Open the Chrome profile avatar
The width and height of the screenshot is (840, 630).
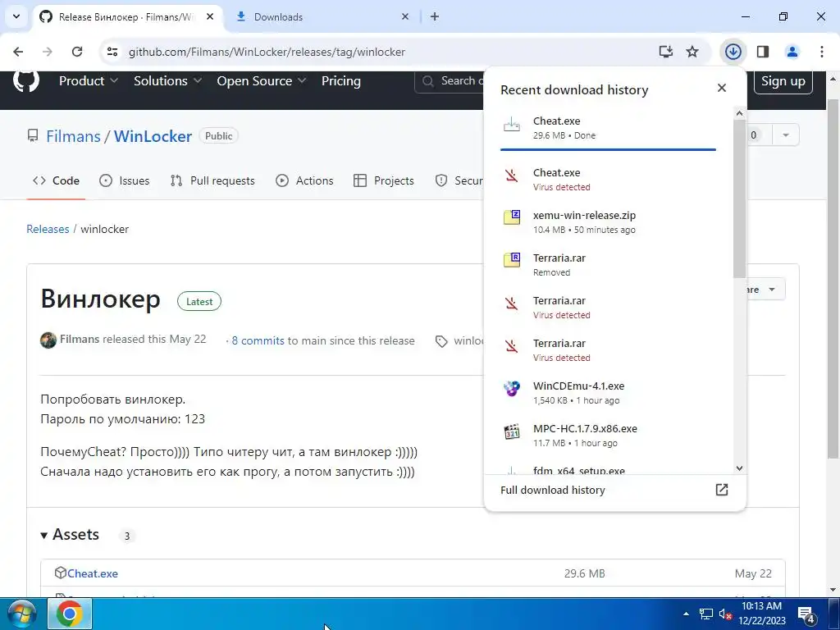click(x=792, y=52)
